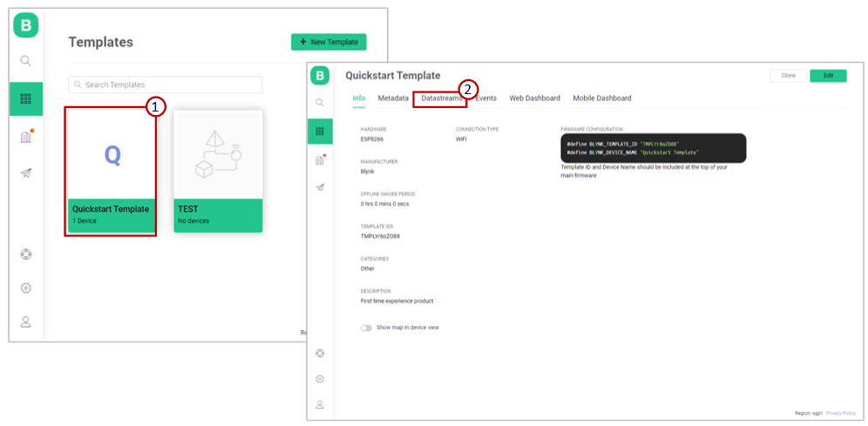The height and width of the screenshot is (426, 868).
Task: Click the Other categories value
Action: 368,268
